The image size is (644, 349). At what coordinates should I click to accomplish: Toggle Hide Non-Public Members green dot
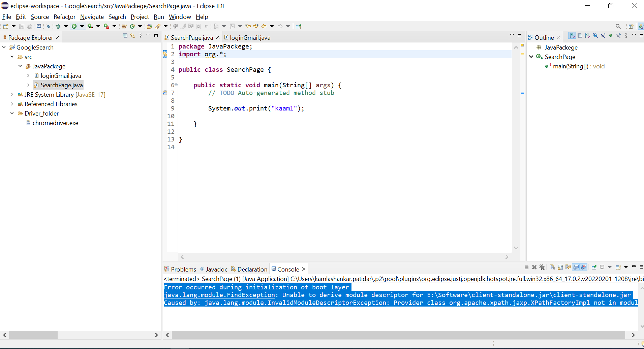click(x=611, y=35)
